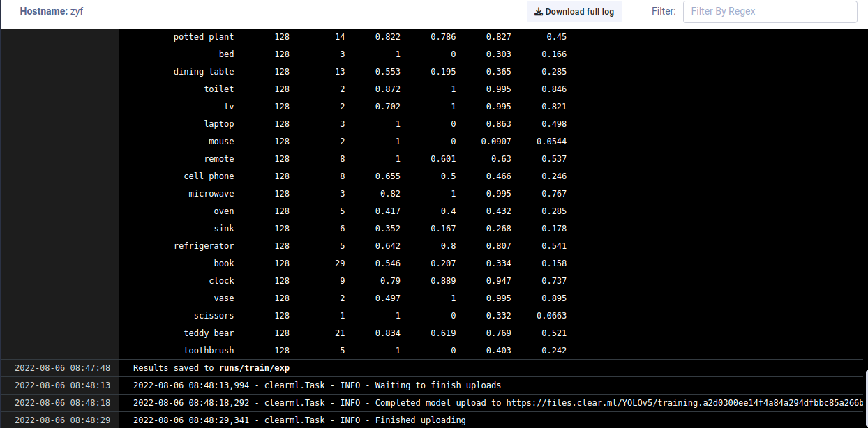The image size is (868, 428).
Task: Click timestamp 2022-08-06 08:47:48
Action: [62, 368]
